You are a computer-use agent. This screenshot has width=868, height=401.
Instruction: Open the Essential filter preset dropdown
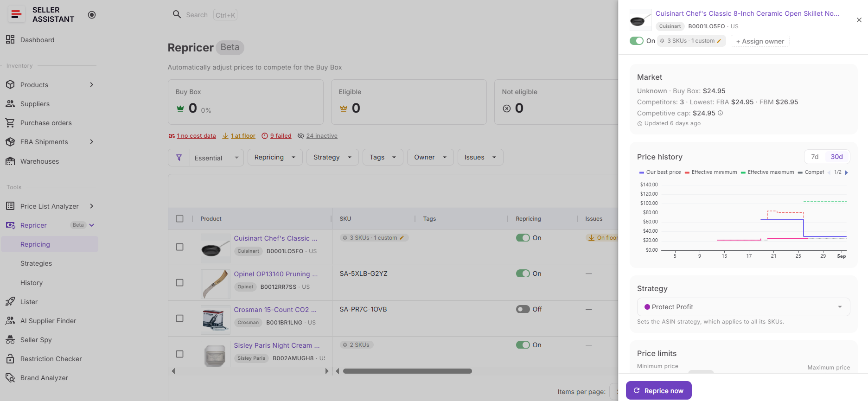pos(217,158)
